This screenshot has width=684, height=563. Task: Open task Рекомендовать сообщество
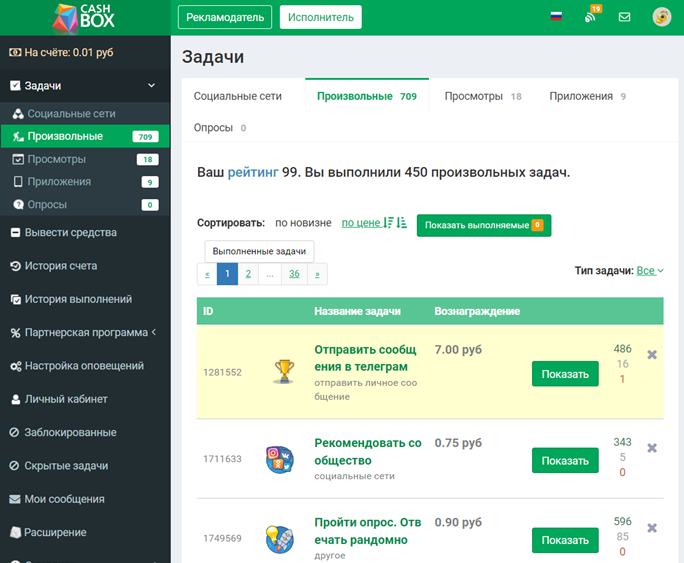coord(368,451)
